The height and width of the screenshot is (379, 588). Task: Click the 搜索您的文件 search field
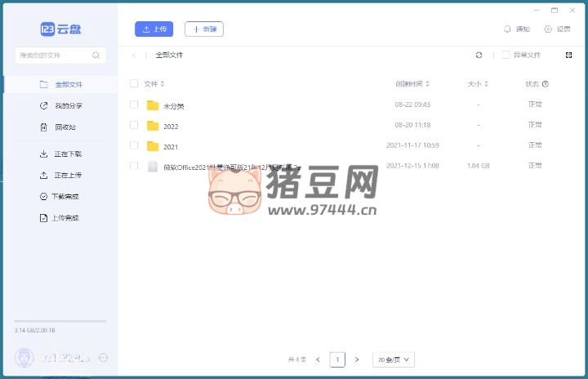pos(54,56)
